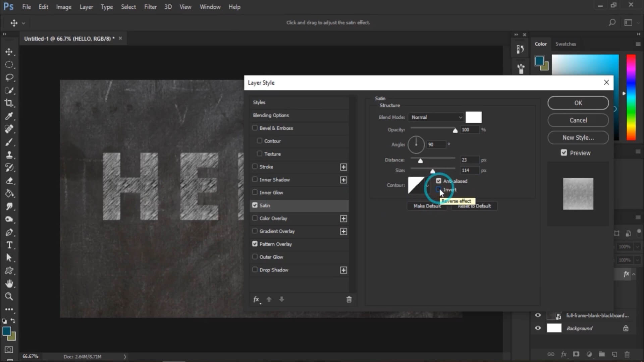Select the Eyedropper tool
Screen dimensions: 644x362
pyautogui.click(x=9, y=116)
